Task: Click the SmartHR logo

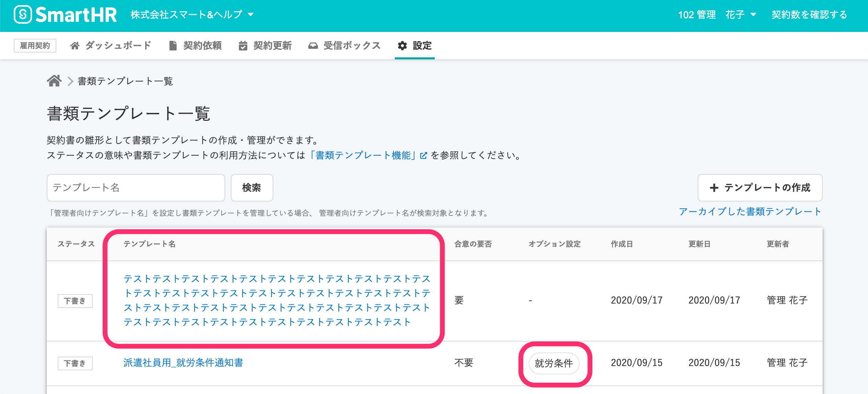Action: [65, 15]
